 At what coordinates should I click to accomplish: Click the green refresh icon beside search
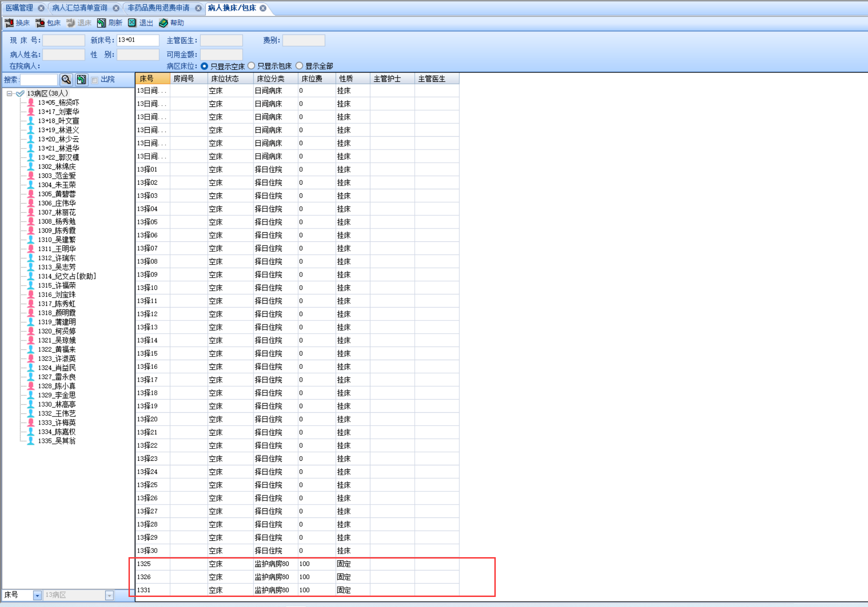[x=81, y=80]
